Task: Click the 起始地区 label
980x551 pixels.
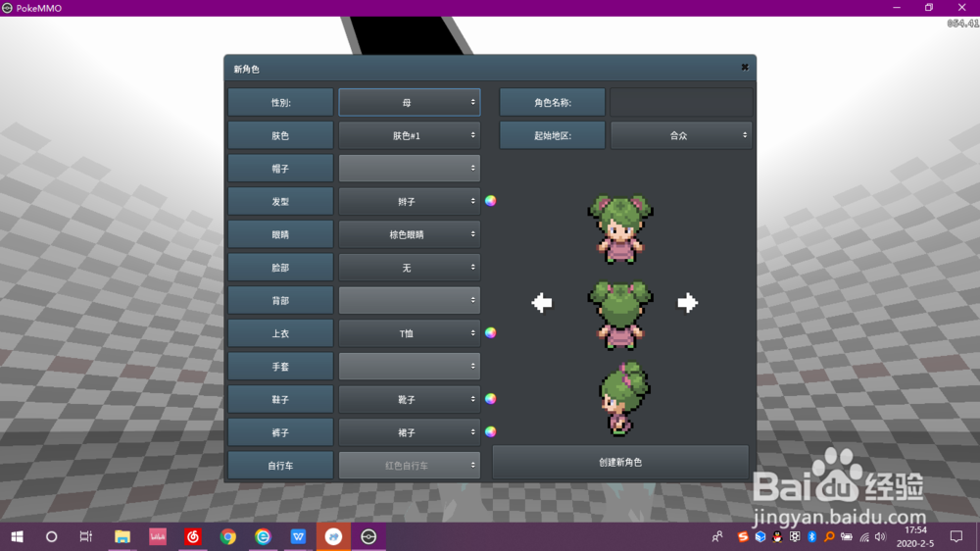Action: (553, 135)
